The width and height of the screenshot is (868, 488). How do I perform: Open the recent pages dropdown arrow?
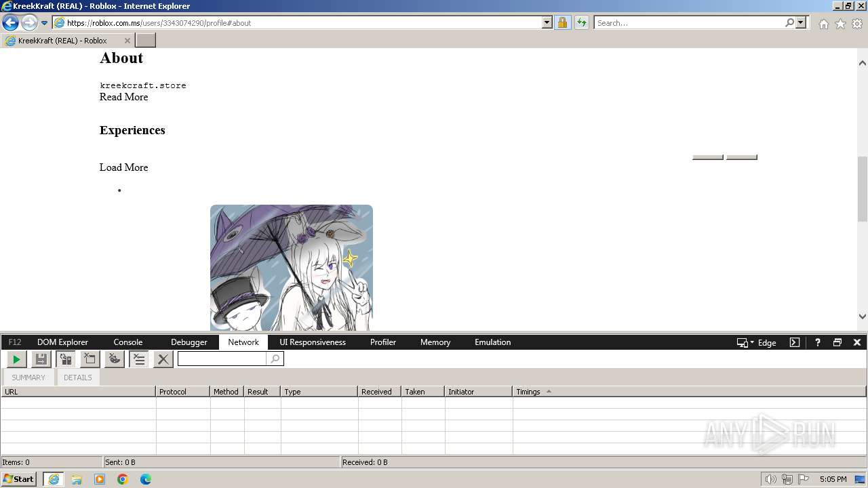(45, 23)
